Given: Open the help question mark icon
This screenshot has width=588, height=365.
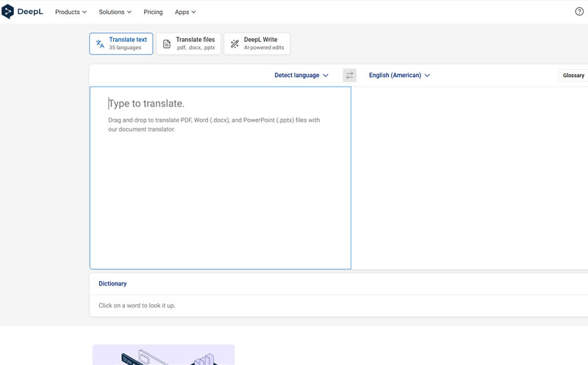Looking at the screenshot, I should point(579,12).
